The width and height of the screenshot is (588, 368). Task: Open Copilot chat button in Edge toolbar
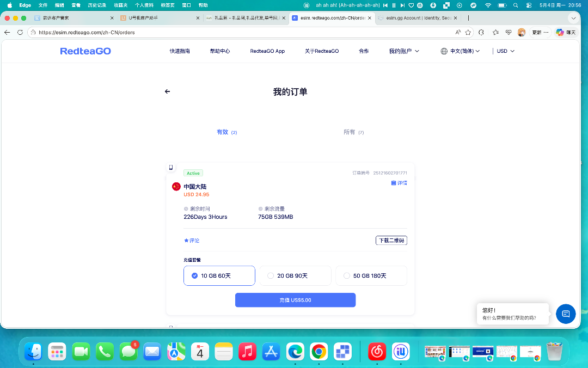pyautogui.click(x=566, y=32)
